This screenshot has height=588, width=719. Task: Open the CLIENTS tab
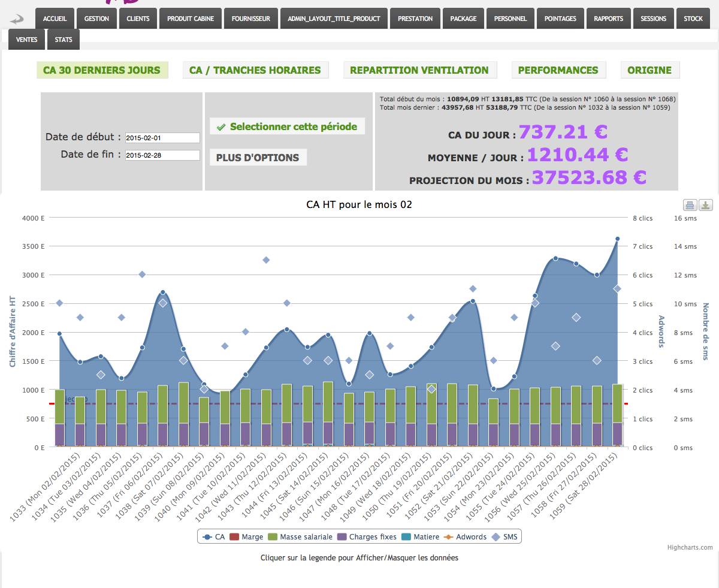[x=138, y=19]
